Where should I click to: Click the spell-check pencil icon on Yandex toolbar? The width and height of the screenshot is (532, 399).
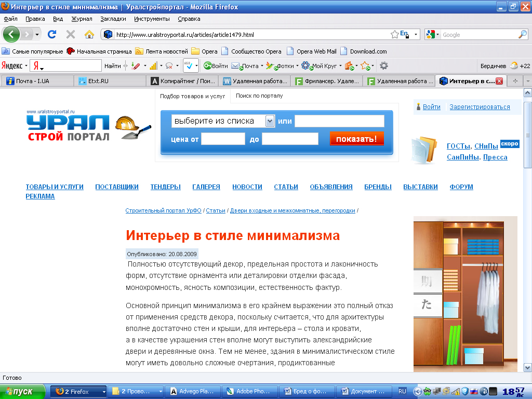tap(136, 65)
